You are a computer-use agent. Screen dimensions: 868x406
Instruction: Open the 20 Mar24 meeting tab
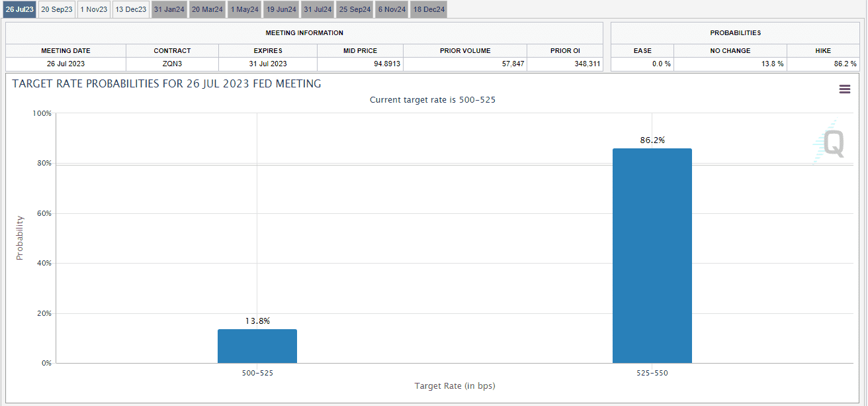pyautogui.click(x=208, y=9)
